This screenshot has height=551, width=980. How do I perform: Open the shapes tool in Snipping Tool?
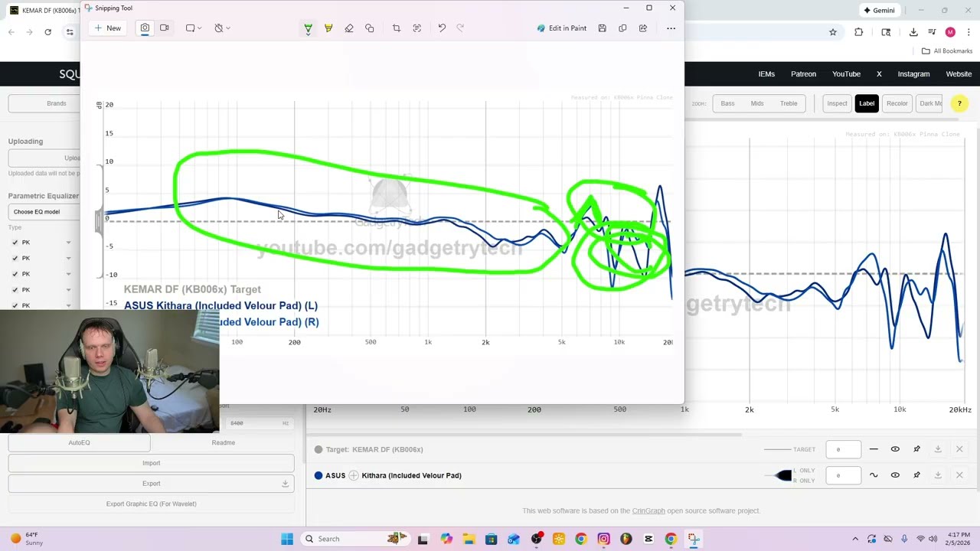pyautogui.click(x=370, y=28)
